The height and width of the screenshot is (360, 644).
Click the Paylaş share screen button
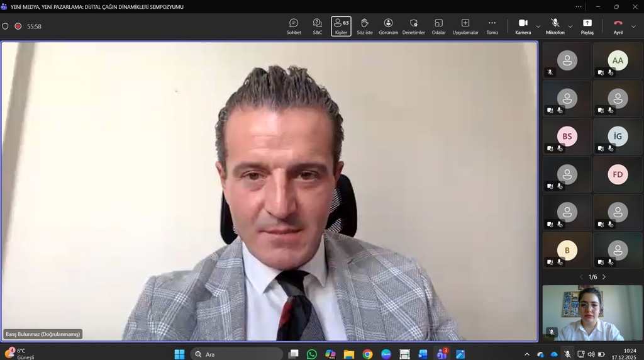click(x=587, y=26)
